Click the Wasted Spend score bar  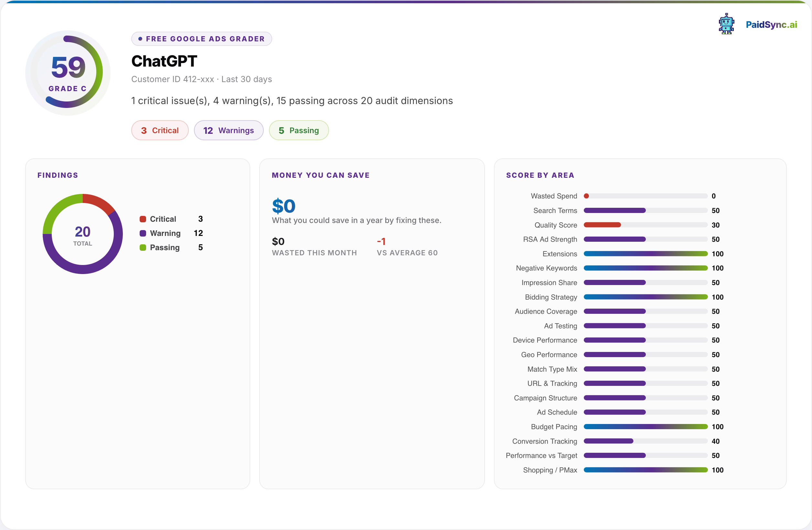(646, 196)
